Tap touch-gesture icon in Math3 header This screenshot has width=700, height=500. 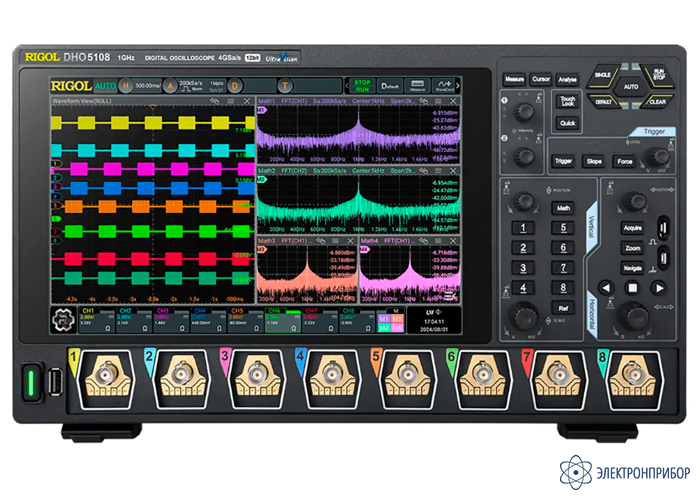(x=321, y=241)
